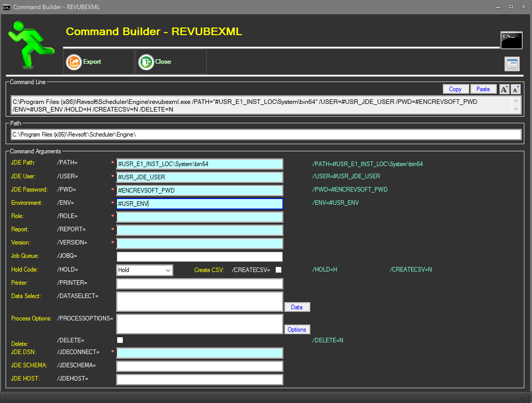Click the Export icon with orange arrow
Viewport: 532px width, 403px height.
pos(73,61)
